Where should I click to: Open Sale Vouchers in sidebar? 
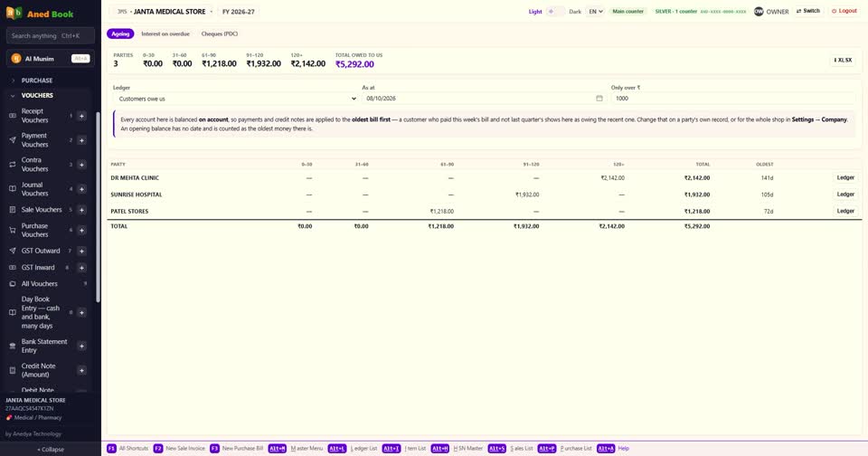pyautogui.click(x=42, y=210)
